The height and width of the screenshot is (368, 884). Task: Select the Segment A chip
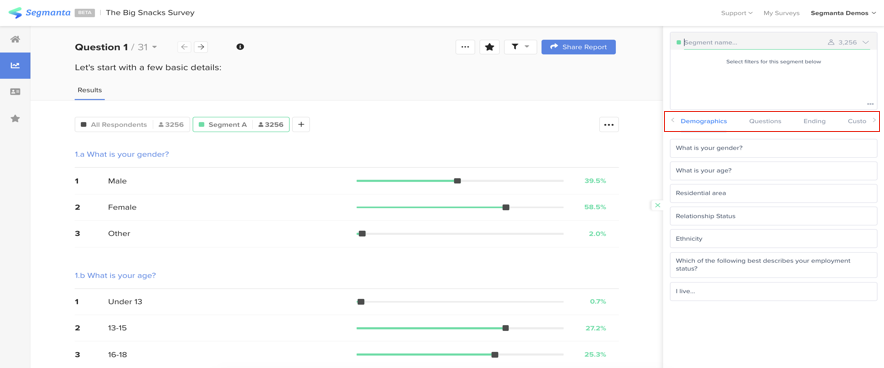(x=241, y=125)
